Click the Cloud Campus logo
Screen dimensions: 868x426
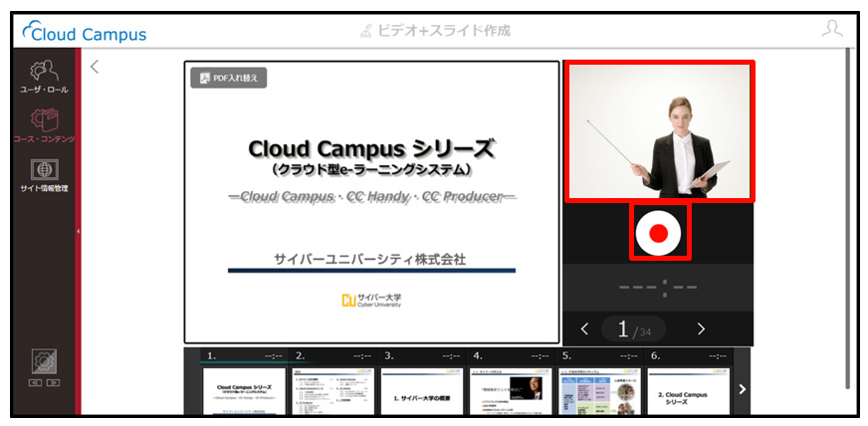(85, 32)
